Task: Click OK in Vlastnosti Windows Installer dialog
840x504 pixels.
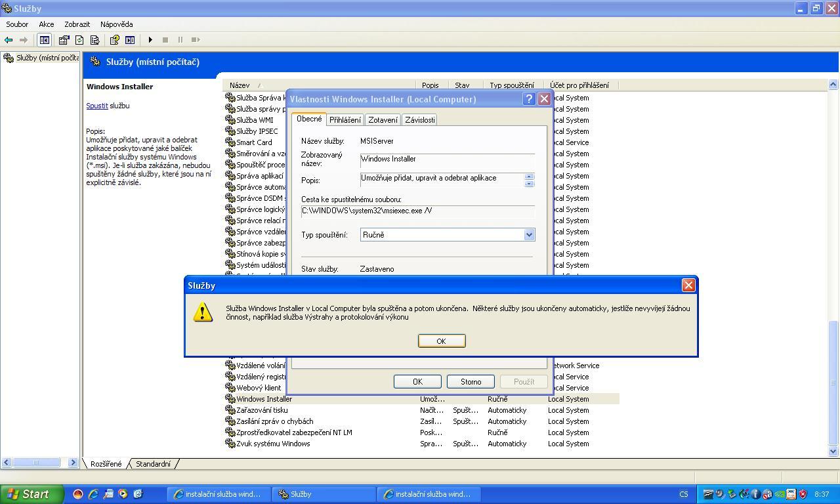Action: pos(417,381)
